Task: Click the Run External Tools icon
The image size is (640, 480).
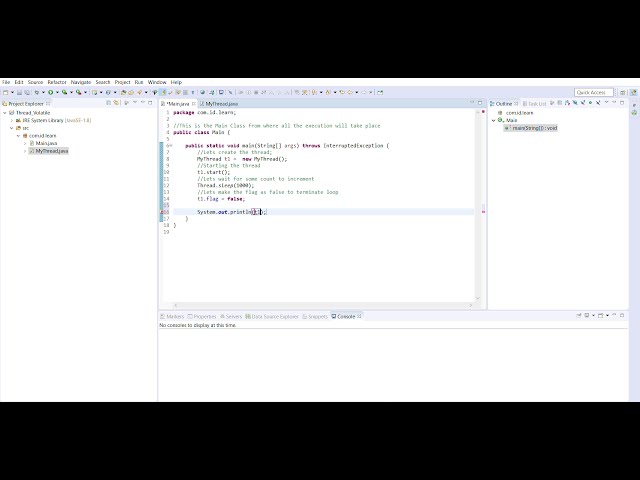Action: coord(78,92)
